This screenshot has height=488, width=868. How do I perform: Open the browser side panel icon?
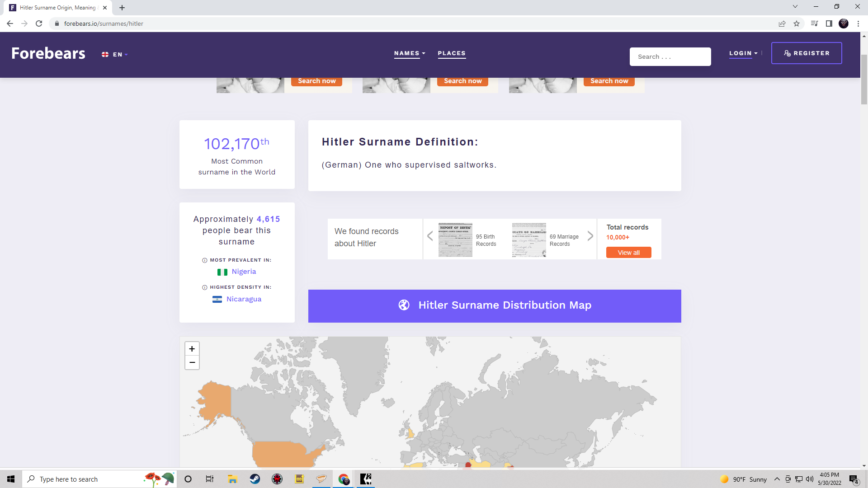pos(829,23)
